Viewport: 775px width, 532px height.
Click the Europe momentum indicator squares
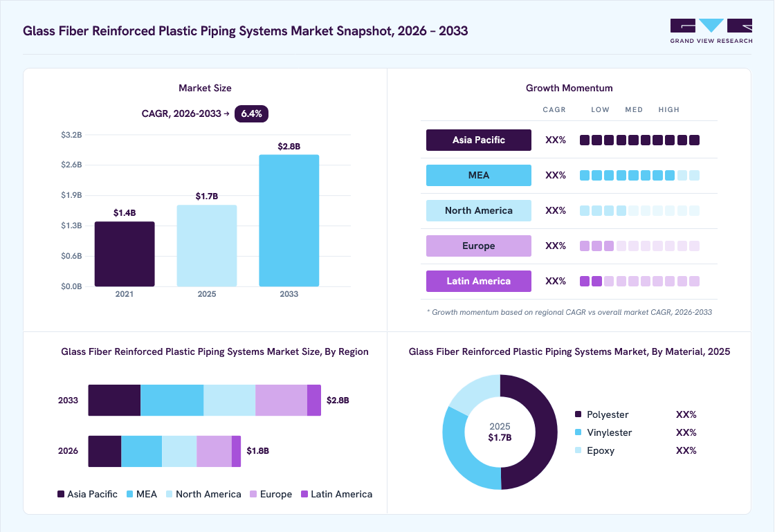pyautogui.click(x=639, y=246)
